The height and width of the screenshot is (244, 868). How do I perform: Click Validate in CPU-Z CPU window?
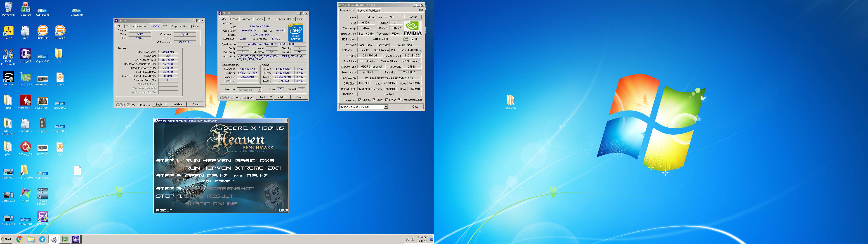[x=282, y=97]
